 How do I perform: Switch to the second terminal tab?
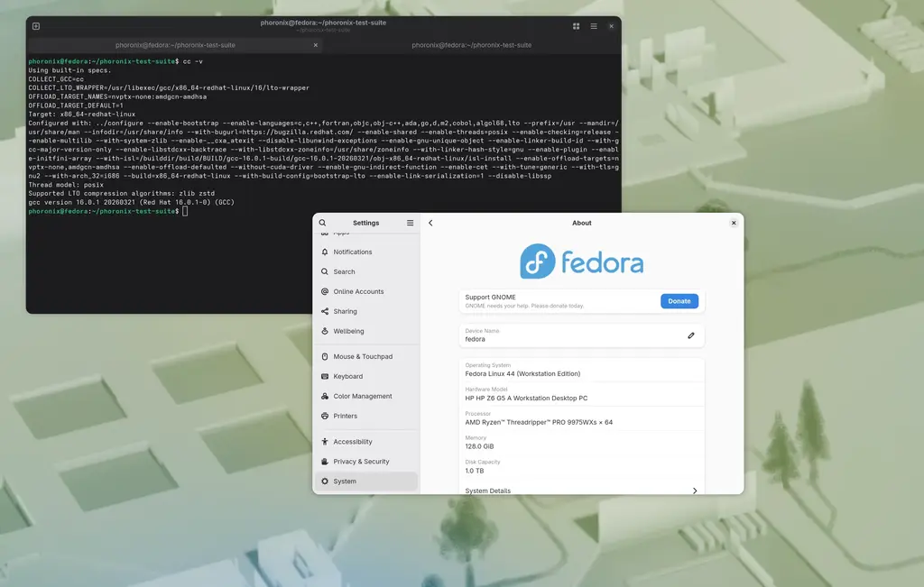tap(471, 45)
